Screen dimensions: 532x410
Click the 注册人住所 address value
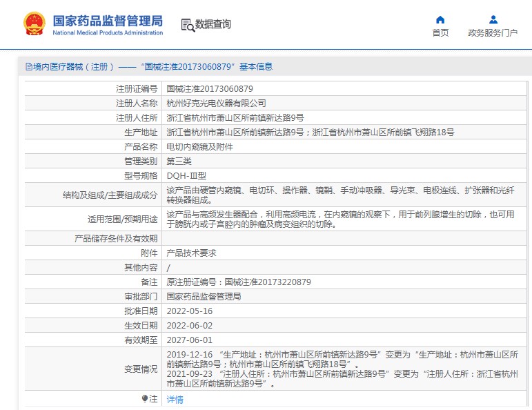[235, 118]
